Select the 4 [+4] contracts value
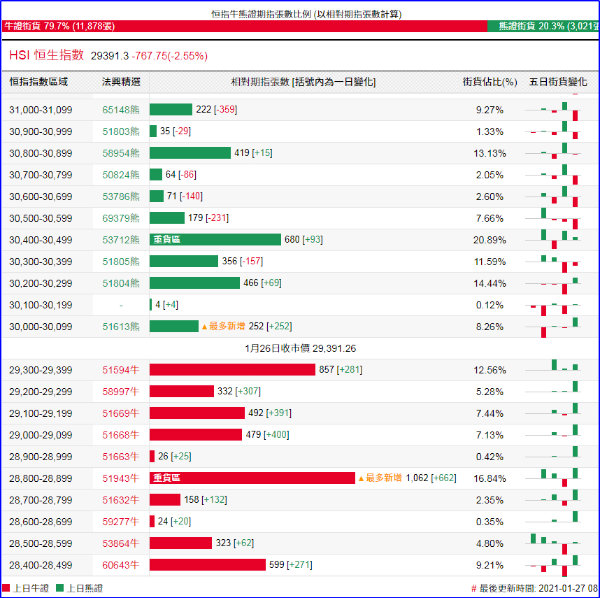 [167, 305]
